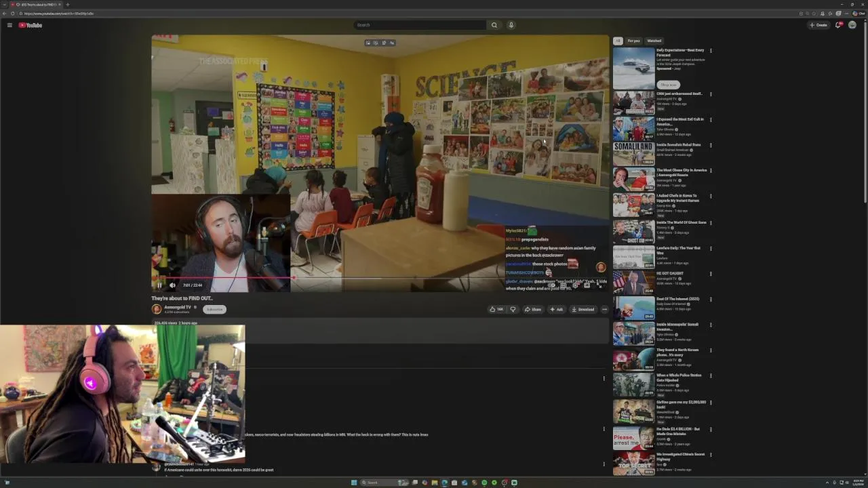Click the browser address bar
Screen dimensions: 868x488
coord(407,14)
